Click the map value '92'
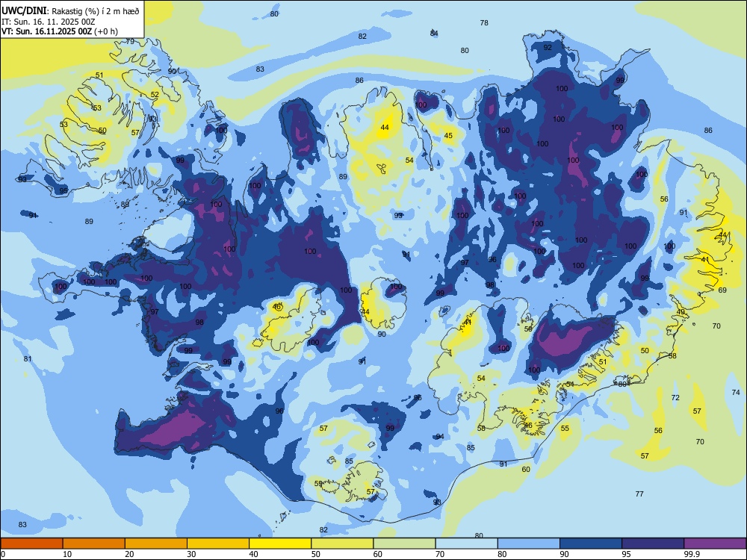Image resolution: width=747 pixels, height=560 pixels. pos(548,47)
